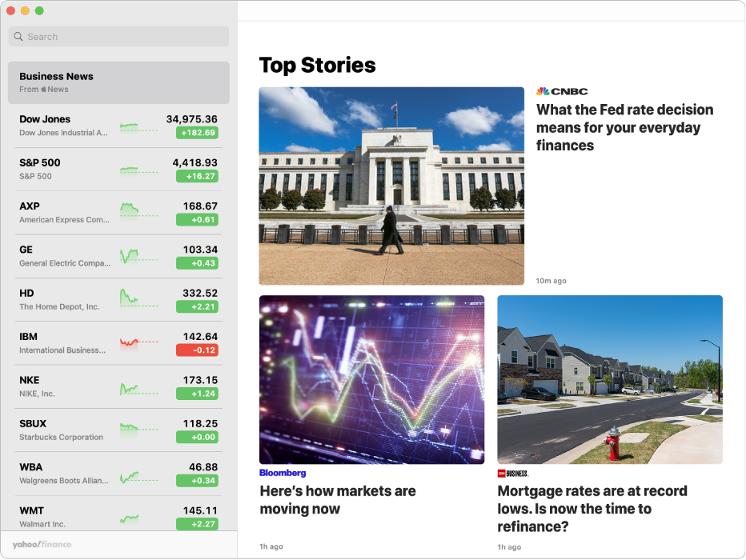Select the S&P 500 watchlist row
This screenshot has height=560, width=746.
point(118,170)
